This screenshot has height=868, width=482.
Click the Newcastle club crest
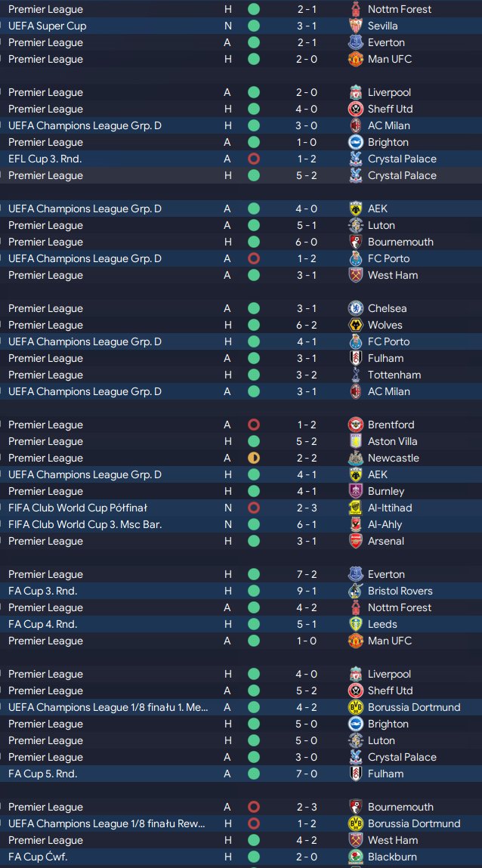(355, 458)
